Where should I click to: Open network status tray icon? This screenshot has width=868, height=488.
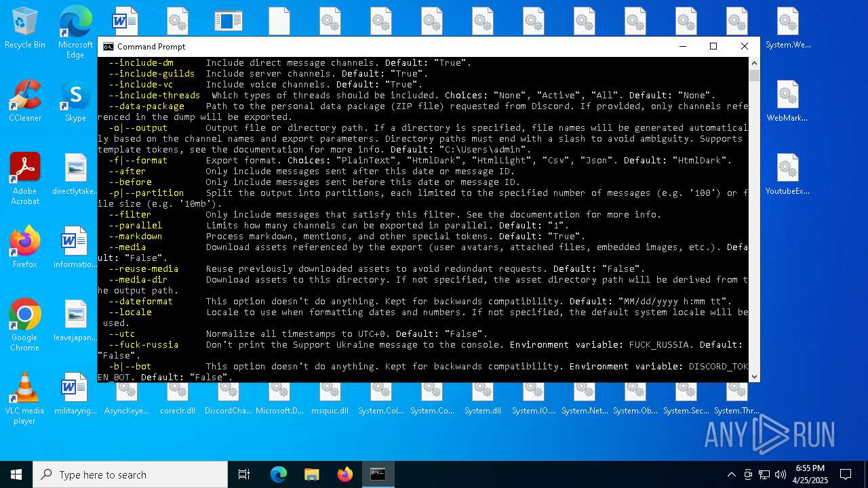[x=764, y=474]
